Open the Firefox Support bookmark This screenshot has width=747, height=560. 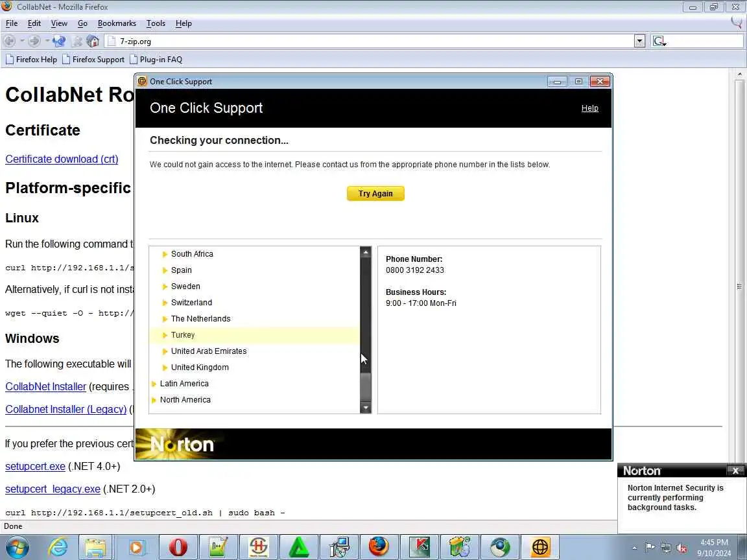point(93,60)
